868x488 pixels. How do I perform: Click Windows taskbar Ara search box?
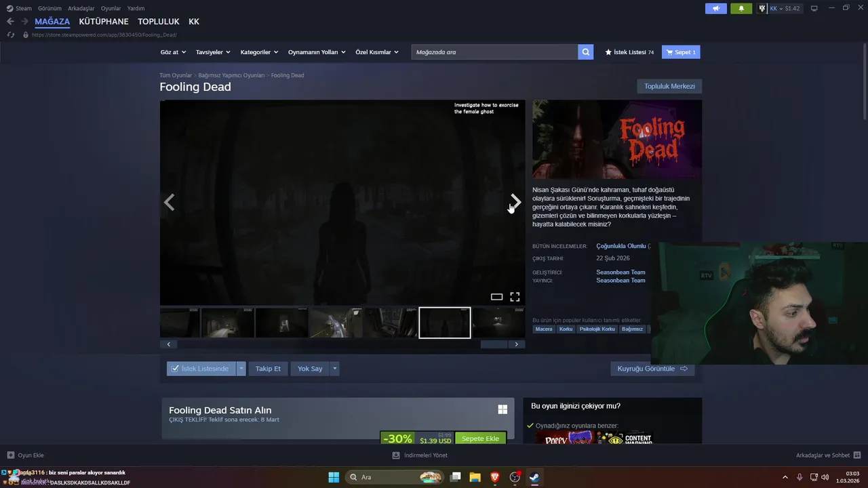tap(395, 477)
